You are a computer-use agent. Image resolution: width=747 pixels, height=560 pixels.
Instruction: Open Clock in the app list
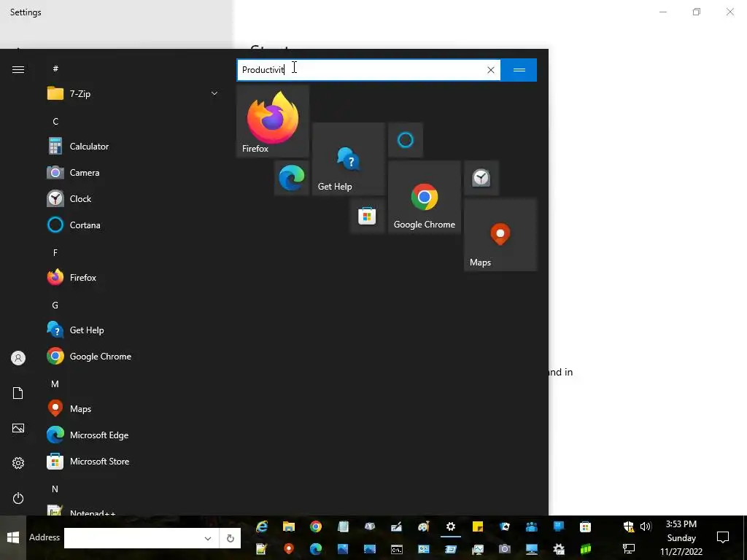click(x=133, y=198)
